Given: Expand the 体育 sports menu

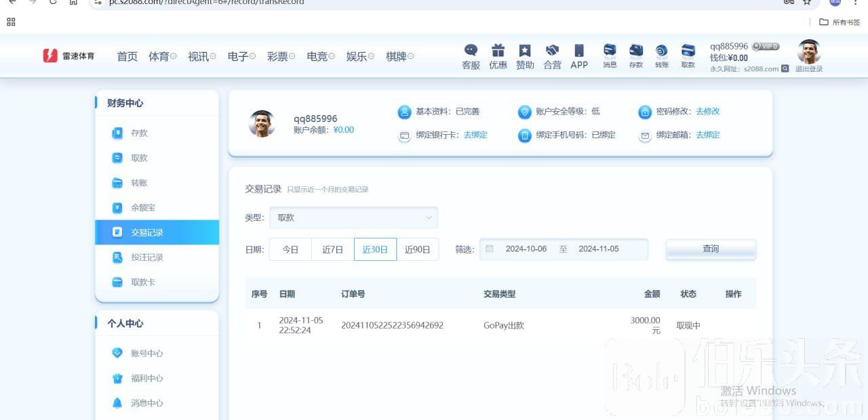Looking at the screenshot, I should (x=163, y=56).
